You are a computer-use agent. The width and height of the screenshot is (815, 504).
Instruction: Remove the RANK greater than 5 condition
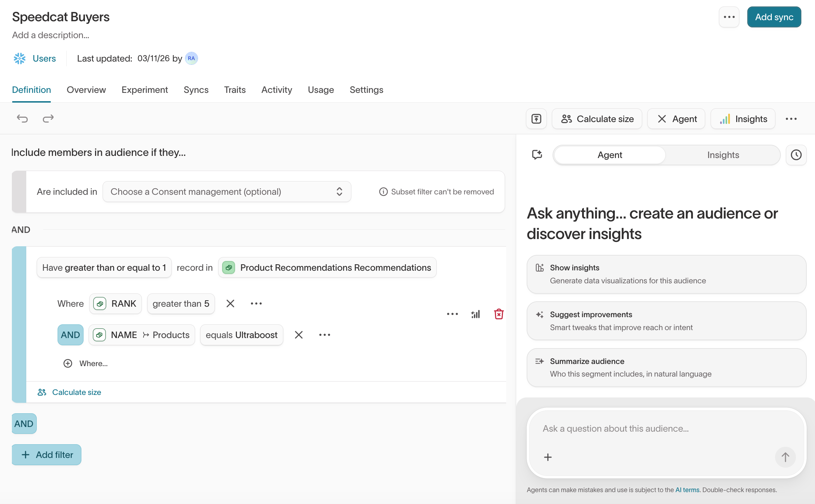[x=230, y=303]
